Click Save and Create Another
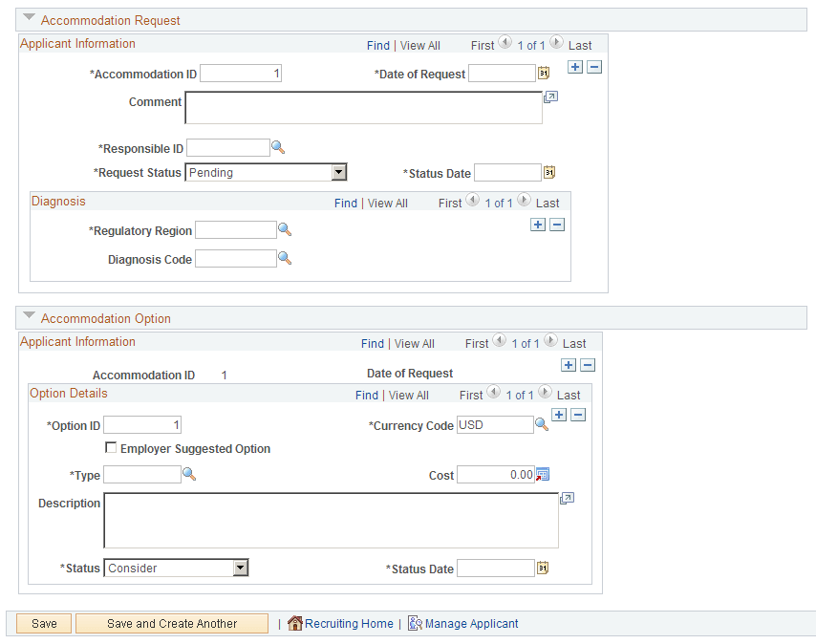This screenshot has width=816, height=644. click(171, 623)
